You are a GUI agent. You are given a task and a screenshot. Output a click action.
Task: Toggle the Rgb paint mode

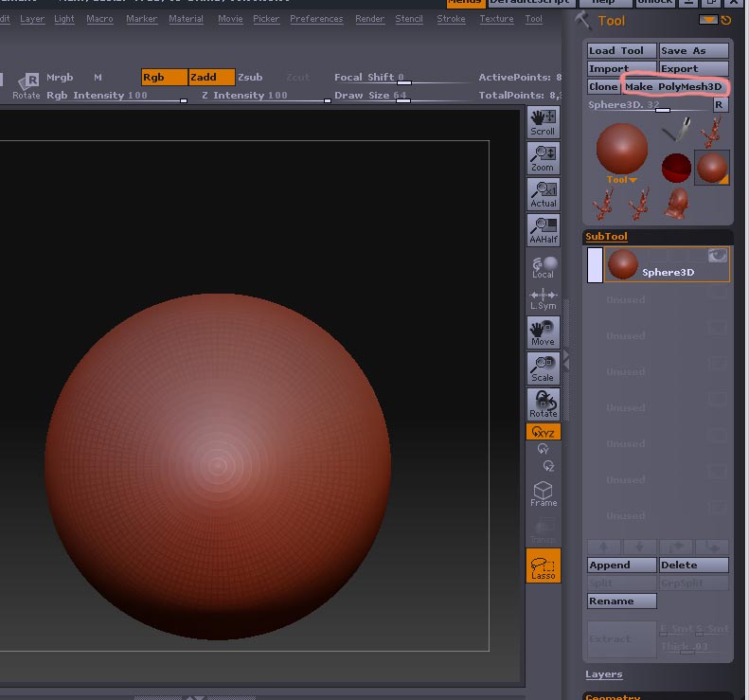[164, 77]
